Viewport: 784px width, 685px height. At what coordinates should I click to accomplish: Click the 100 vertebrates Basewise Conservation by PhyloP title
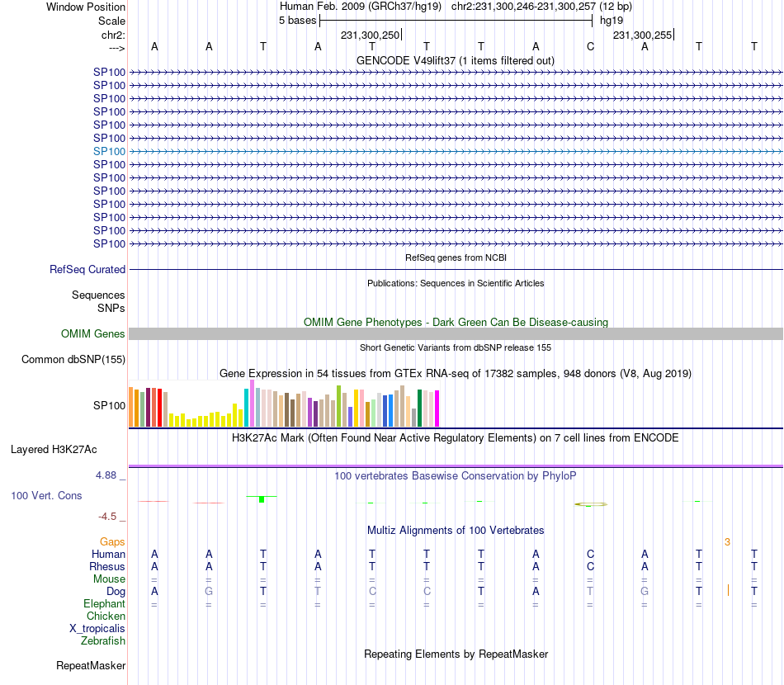pyautogui.click(x=456, y=476)
